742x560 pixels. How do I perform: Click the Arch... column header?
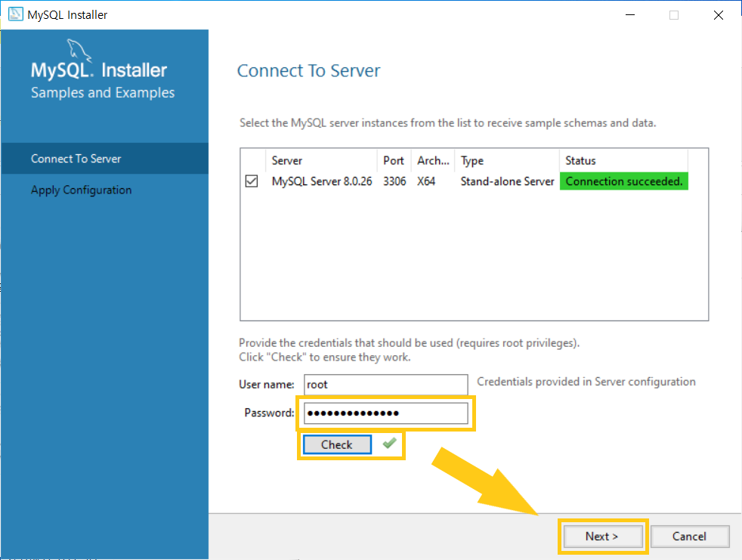[x=433, y=160]
